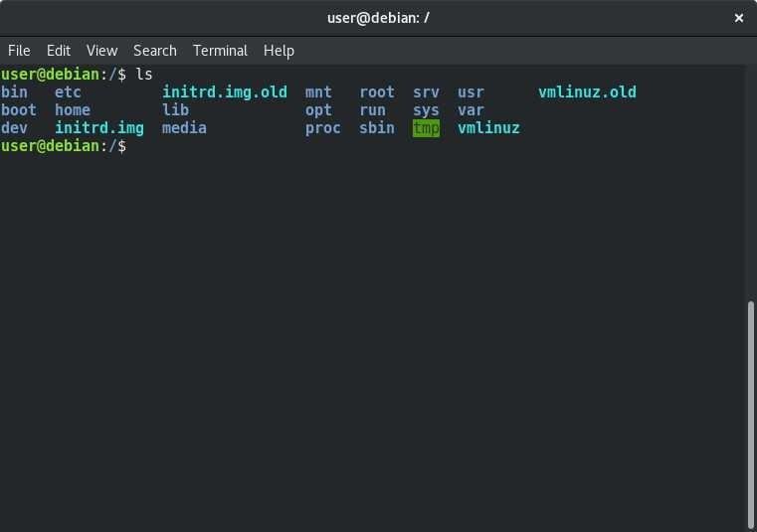Click the 'var' directory name

coord(471,110)
